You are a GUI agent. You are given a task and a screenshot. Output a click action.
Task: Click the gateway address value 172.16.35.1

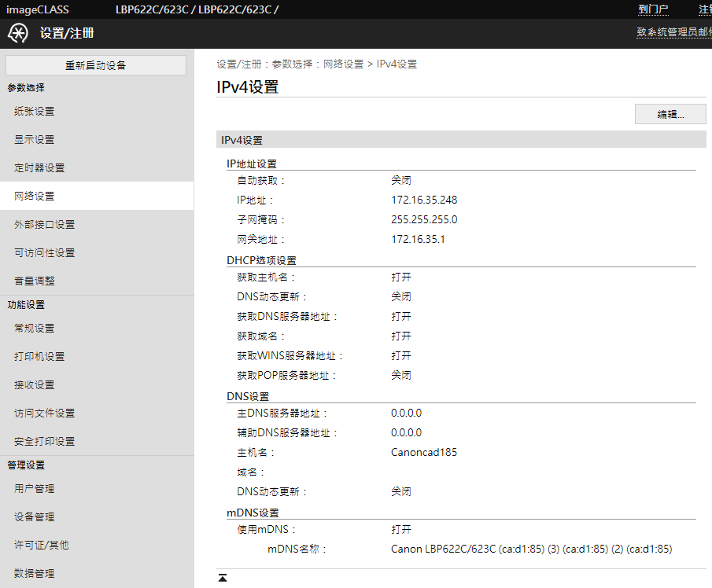418,239
